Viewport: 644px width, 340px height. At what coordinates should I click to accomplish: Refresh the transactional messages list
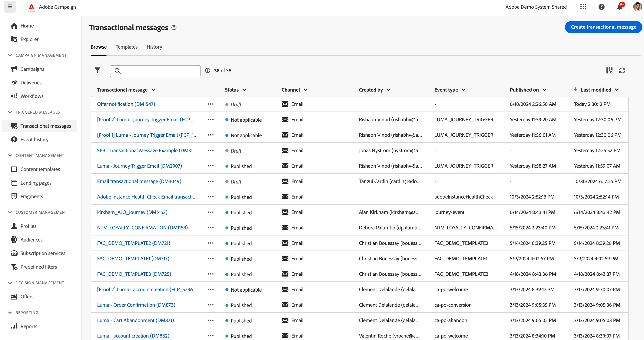(622, 71)
